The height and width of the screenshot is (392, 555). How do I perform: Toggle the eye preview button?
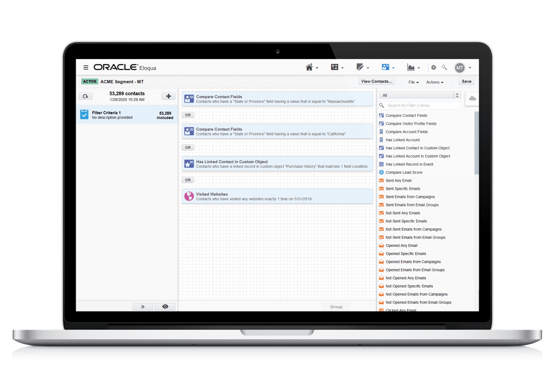click(165, 306)
